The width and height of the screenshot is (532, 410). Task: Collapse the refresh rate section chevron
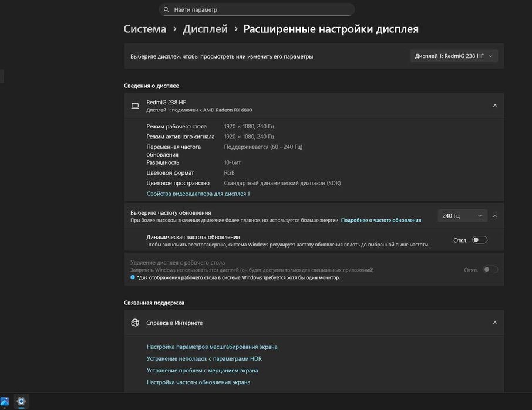tap(495, 216)
